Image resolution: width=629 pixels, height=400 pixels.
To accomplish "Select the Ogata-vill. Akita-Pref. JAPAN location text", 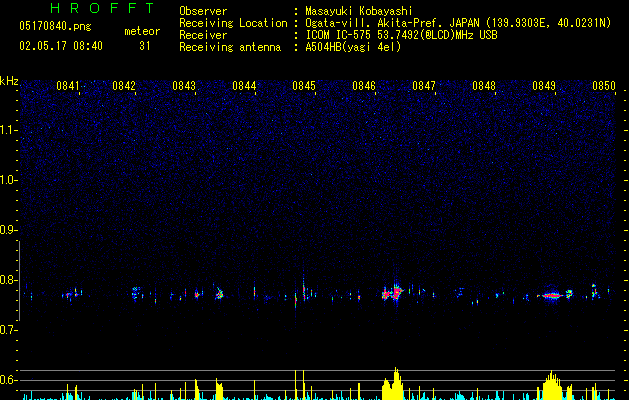I will click(x=458, y=23).
